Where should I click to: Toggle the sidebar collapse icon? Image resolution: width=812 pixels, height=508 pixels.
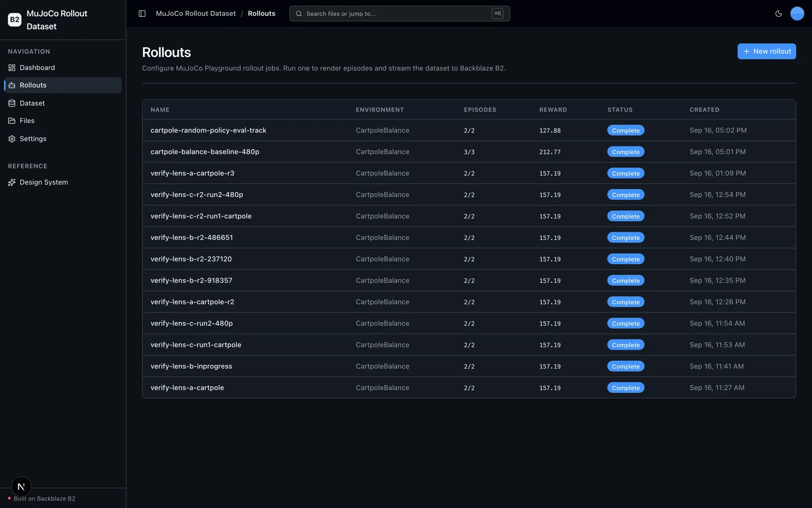click(142, 14)
